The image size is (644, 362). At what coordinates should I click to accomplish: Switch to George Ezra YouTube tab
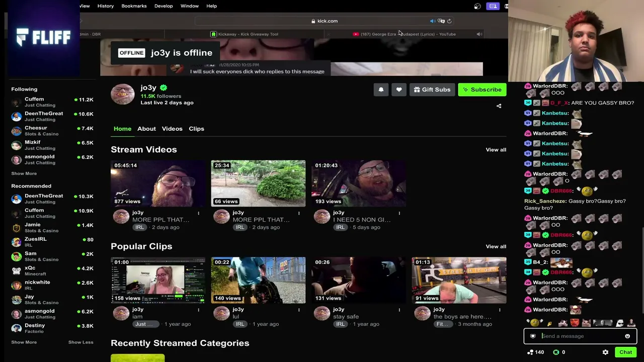404,34
